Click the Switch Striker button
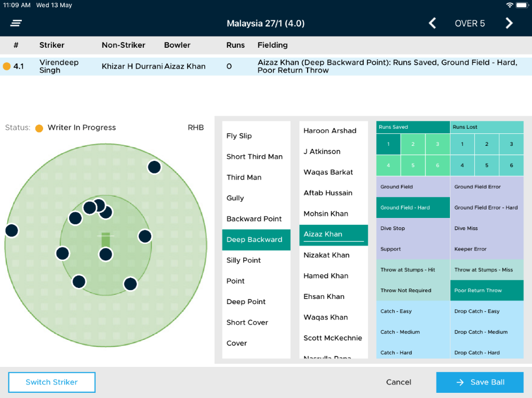The height and width of the screenshot is (398, 532). pos(52,382)
